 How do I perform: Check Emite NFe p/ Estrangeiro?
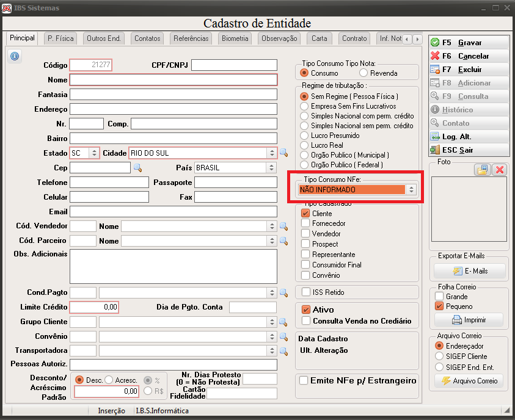[304, 380]
